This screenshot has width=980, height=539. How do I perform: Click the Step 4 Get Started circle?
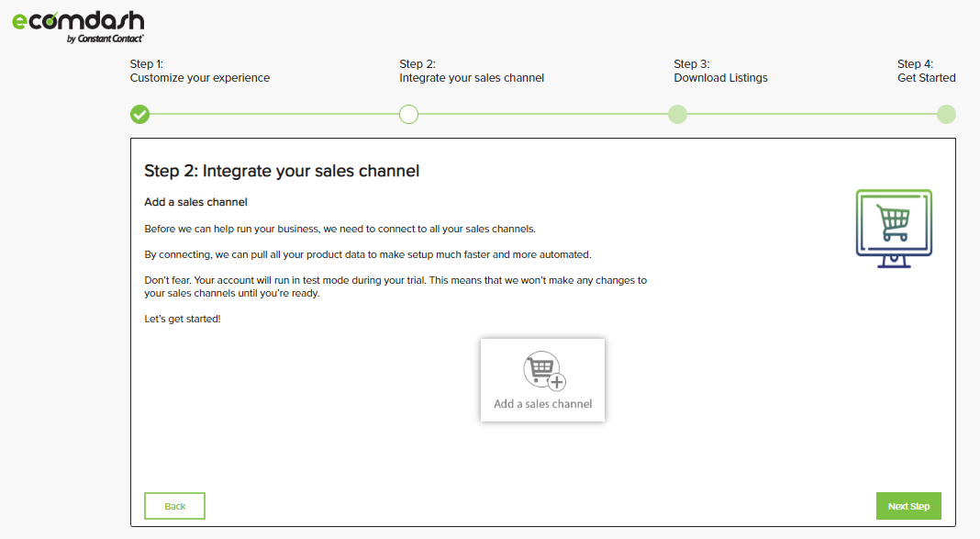point(946,115)
